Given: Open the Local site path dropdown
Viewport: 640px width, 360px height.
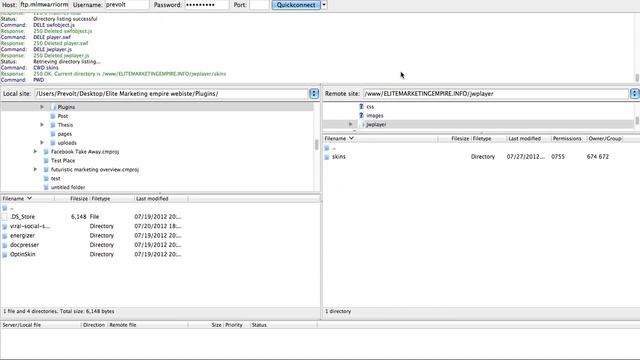Looking at the screenshot, I should 314,94.
